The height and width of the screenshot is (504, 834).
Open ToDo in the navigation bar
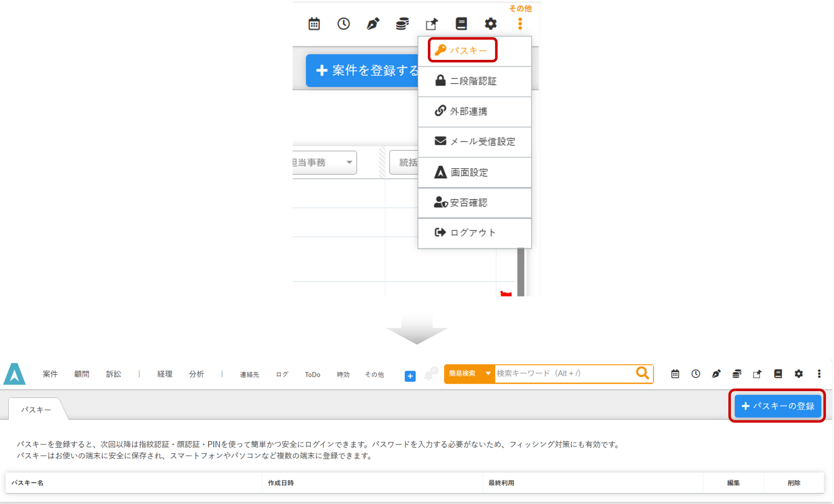(312, 374)
